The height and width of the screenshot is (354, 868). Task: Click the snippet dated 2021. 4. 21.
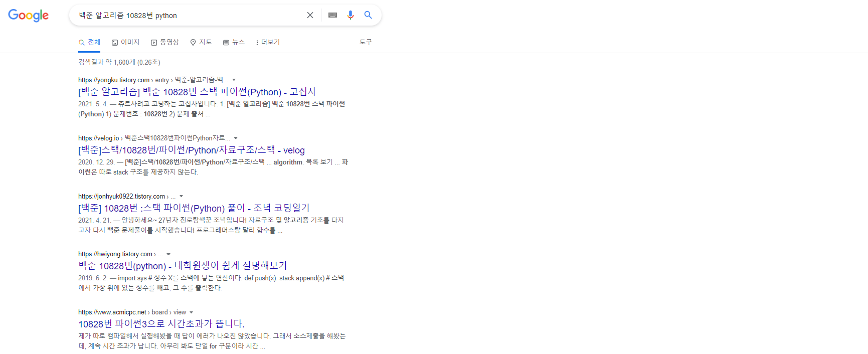(211, 225)
